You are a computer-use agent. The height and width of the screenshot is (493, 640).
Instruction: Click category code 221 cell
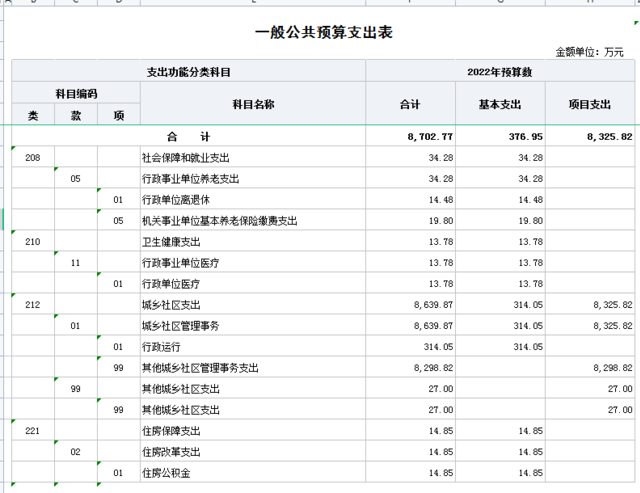pos(33,430)
